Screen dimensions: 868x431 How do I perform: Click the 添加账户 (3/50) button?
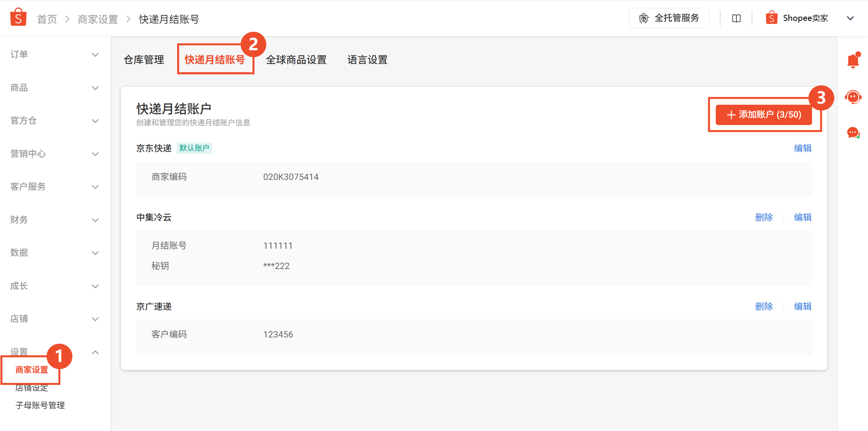pos(763,115)
